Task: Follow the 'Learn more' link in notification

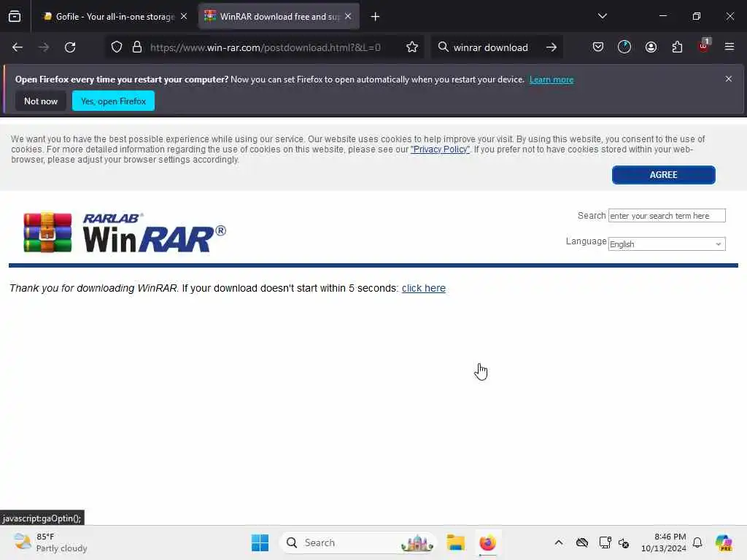Action: [551, 79]
